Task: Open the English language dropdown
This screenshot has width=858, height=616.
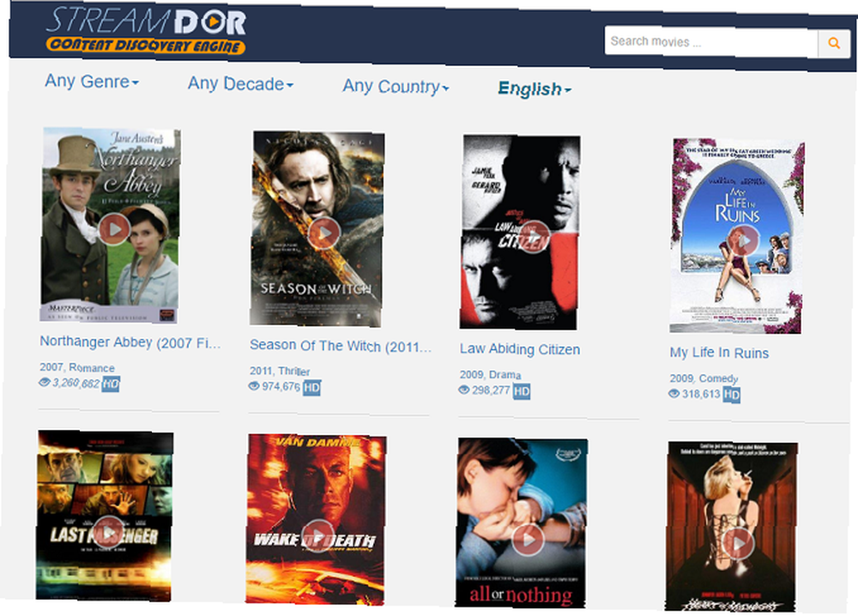Action: (x=535, y=88)
